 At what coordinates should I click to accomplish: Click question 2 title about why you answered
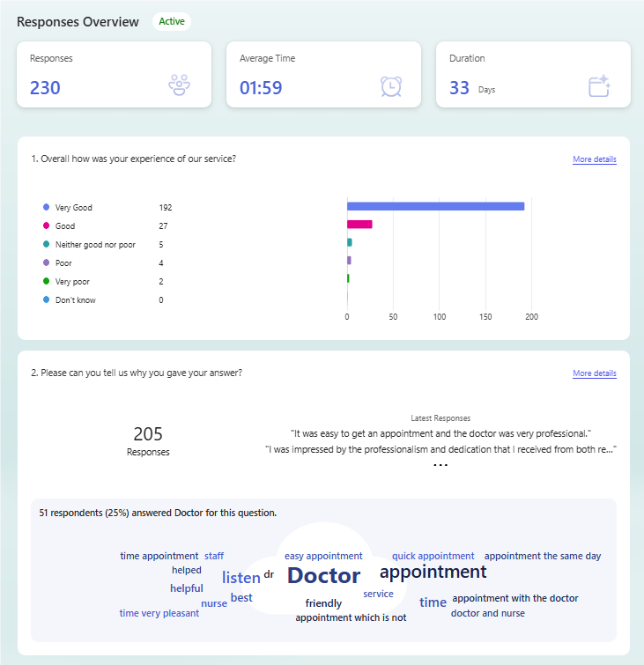pos(137,373)
